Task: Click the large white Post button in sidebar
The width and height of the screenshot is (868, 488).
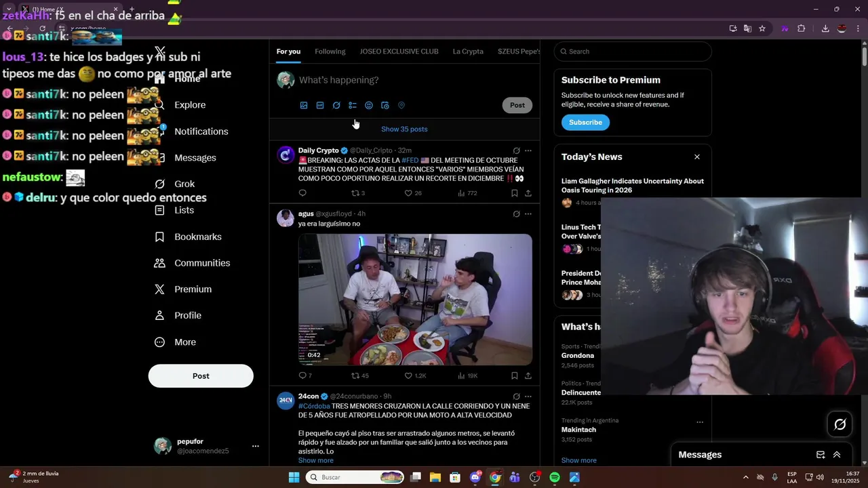Action: click(x=201, y=376)
